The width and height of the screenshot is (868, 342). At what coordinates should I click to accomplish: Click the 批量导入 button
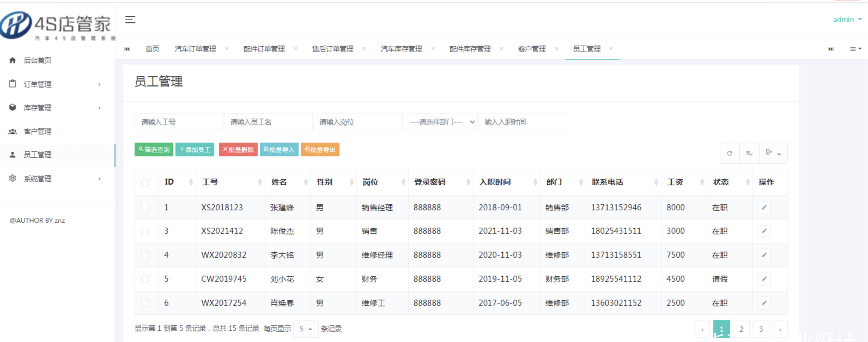coord(279,149)
